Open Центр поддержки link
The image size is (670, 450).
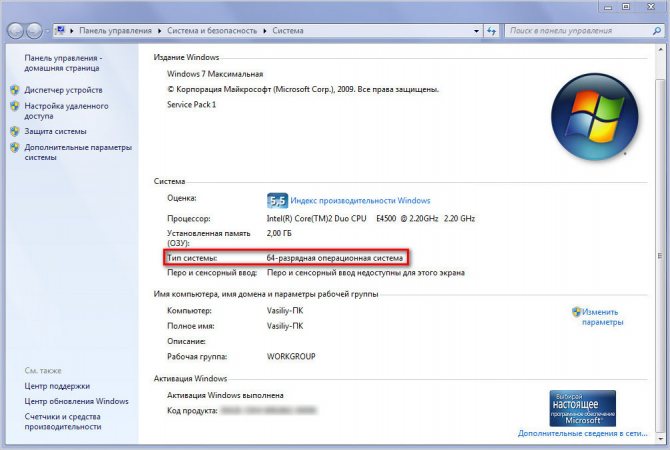pos(57,386)
